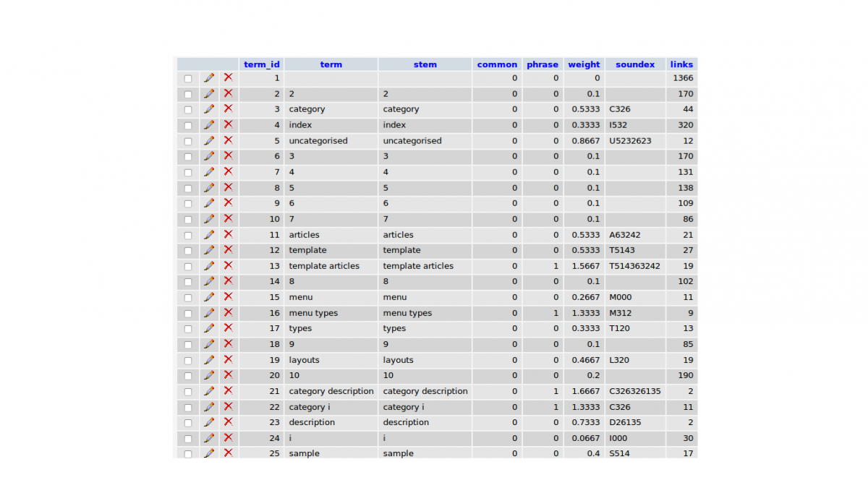The width and height of the screenshot is (868, 488).
Task: Edit the row with term_id 2
Action: pyautogui.click(x=209, y=93)
